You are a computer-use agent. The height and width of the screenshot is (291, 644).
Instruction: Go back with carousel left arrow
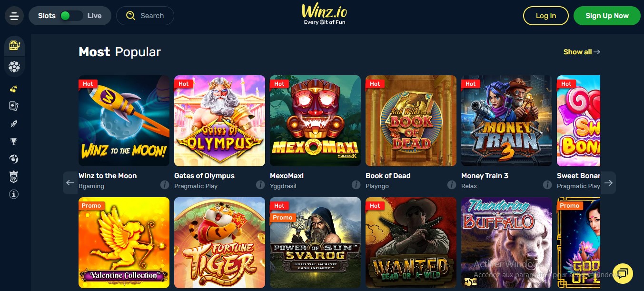coord(70,183)
